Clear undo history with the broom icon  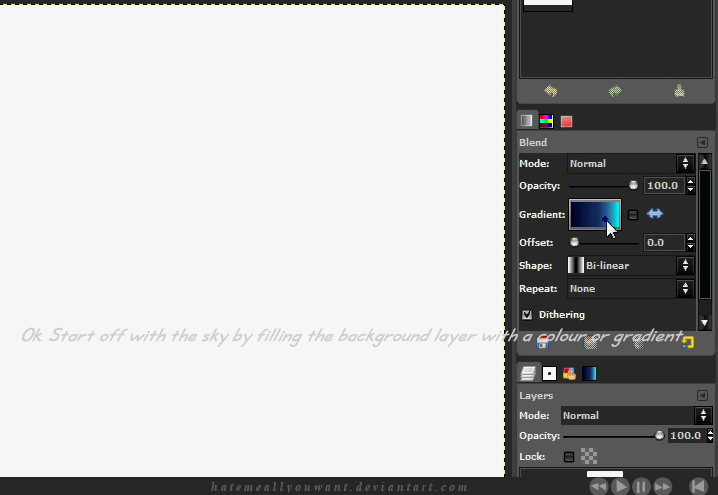680,91
